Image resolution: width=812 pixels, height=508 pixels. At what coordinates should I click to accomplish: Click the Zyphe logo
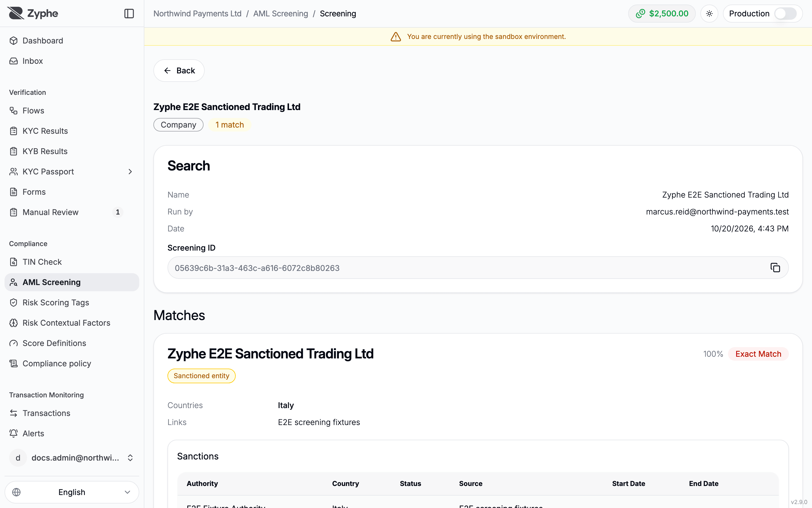(x=33, y=14)
